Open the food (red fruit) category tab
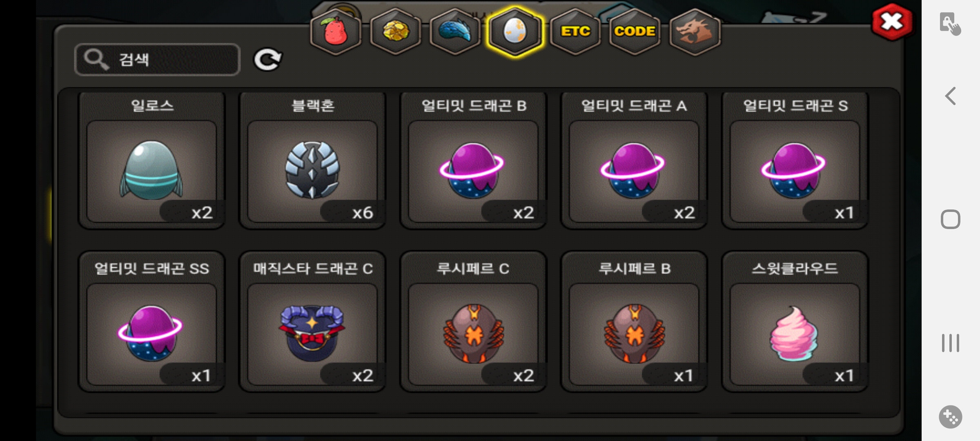980x441 pixels. (336, 32)
